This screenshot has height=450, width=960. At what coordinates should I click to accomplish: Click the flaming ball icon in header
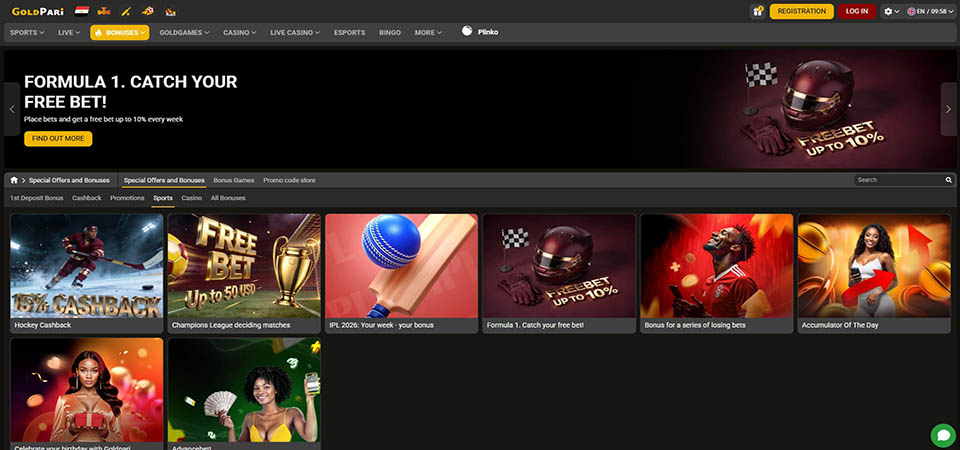click(x=148, y=11)
